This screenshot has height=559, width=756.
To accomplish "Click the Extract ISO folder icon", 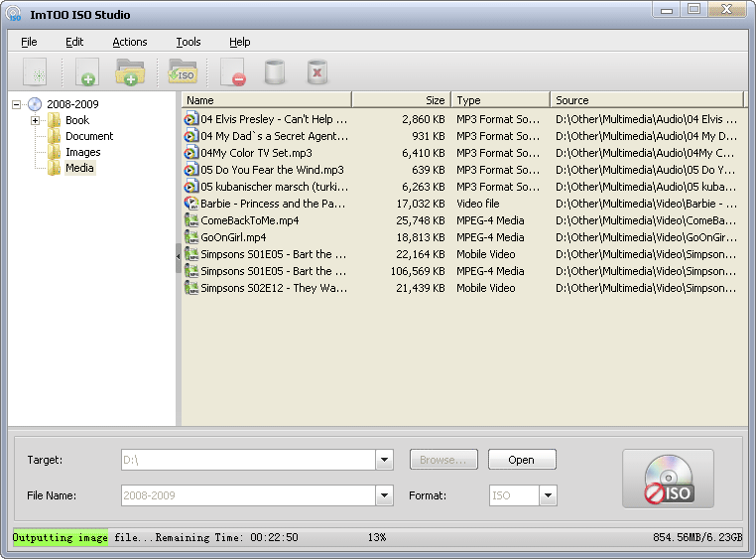I will pos(183,71).
